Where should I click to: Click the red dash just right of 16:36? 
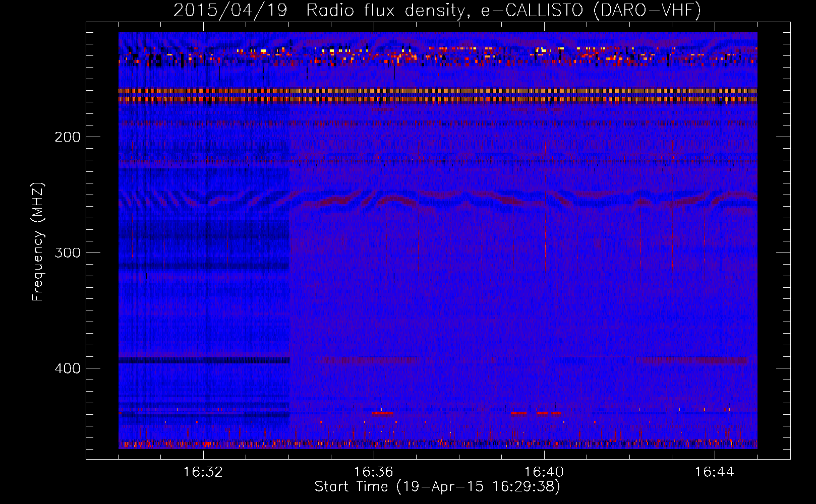pos(382,413)
